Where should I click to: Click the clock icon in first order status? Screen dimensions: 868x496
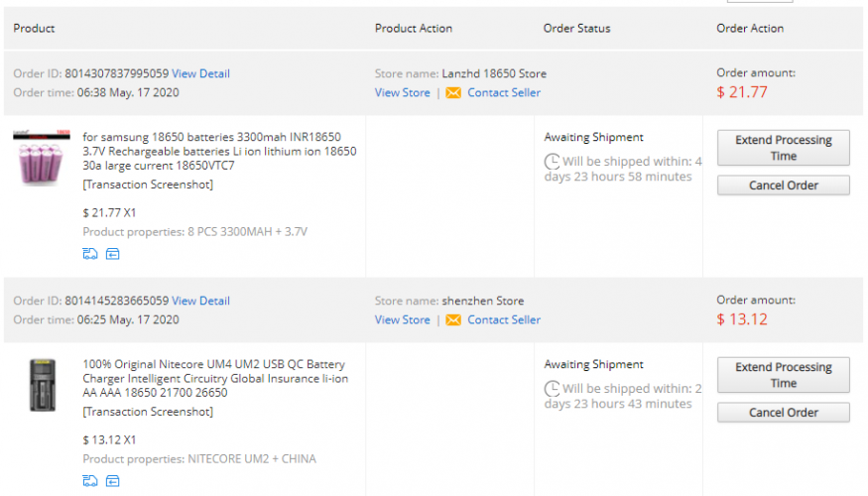(552, 161)
